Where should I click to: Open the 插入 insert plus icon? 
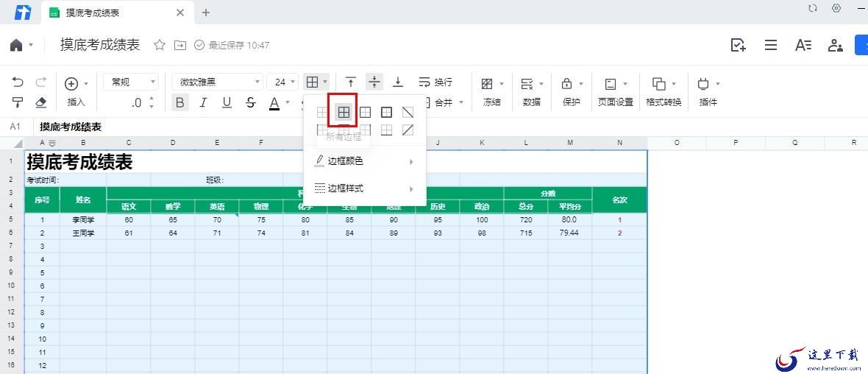pos(71,84)
